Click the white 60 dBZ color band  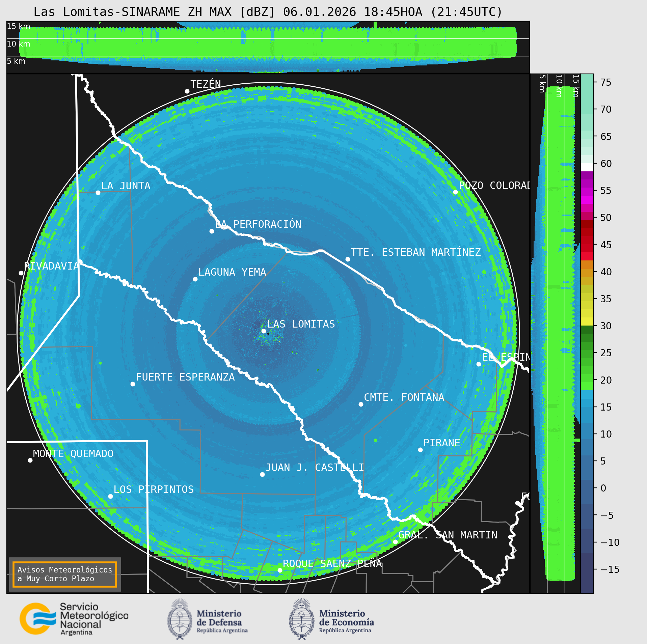click(587, 167)
